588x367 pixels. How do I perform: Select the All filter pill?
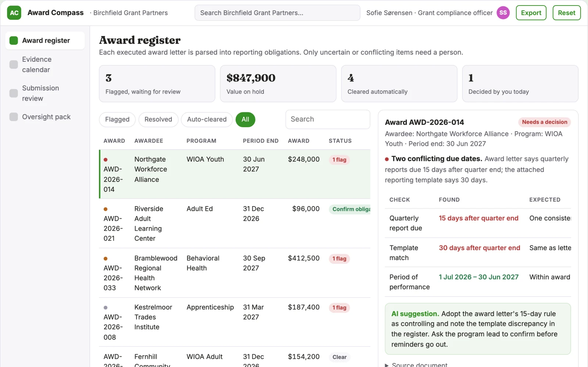[x=245, y=119]
